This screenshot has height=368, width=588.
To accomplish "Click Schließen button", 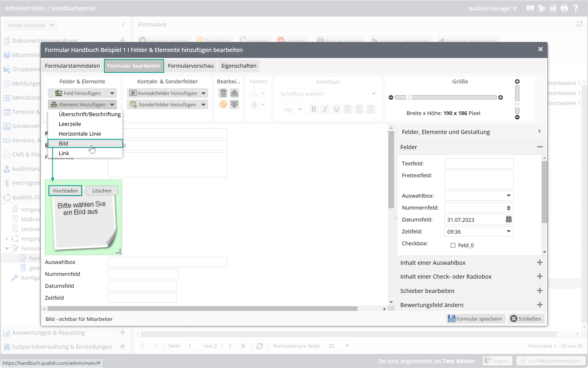I will (x=526, y=319).
